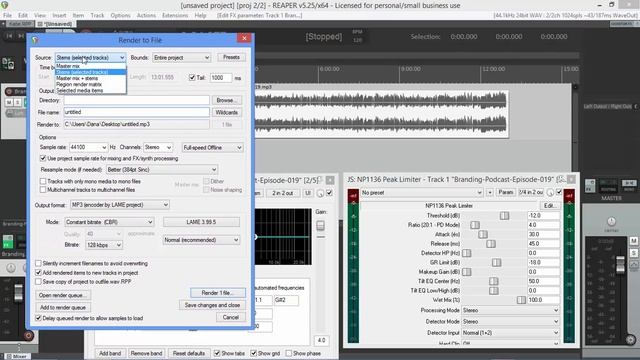Screen dimensions: 640x360
Task: Open the No preset dropdown in limiter
Action: tap(422, 192)
